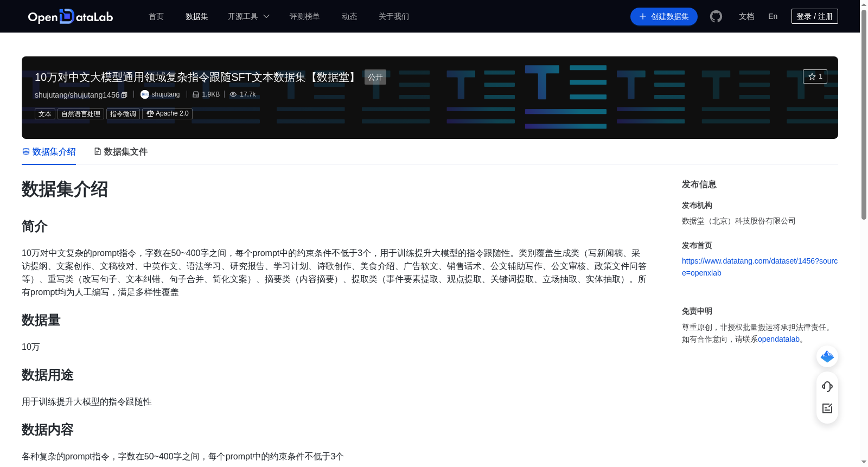The height and width of the screenshot is (467, 868).
Task: Open the shujutang avatar profile
Action: click(x=145, y=94)
